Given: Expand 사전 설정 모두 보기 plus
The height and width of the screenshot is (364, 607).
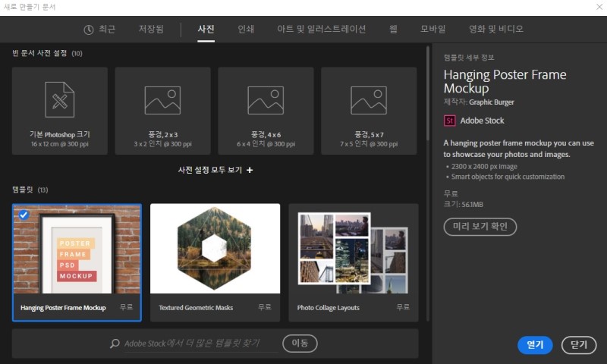Looking at the screenshot, I should [x=250, y=170].
